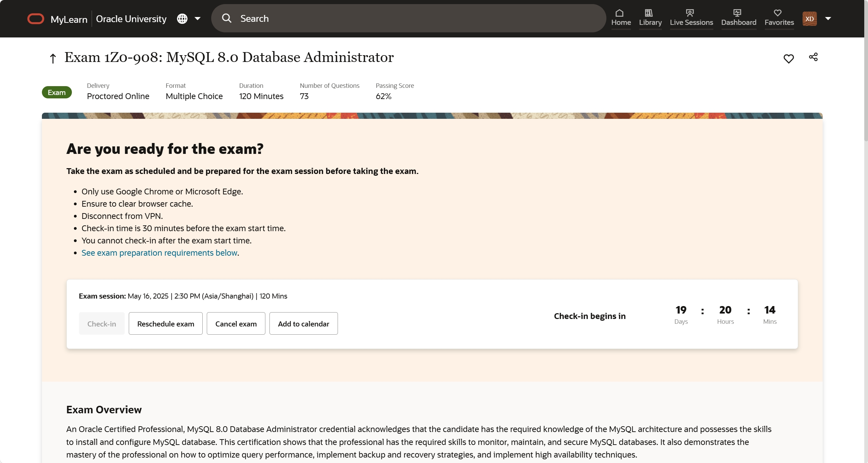
Task: Share this exam page
Action: [813, 57]
